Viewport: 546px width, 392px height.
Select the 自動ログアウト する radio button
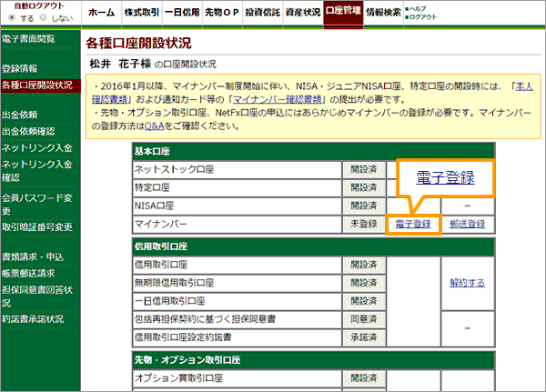coord(12,17)
